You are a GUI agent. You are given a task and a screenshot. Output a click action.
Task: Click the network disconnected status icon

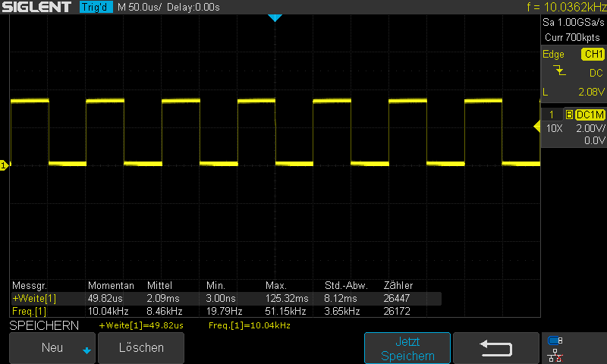point(555,356)
